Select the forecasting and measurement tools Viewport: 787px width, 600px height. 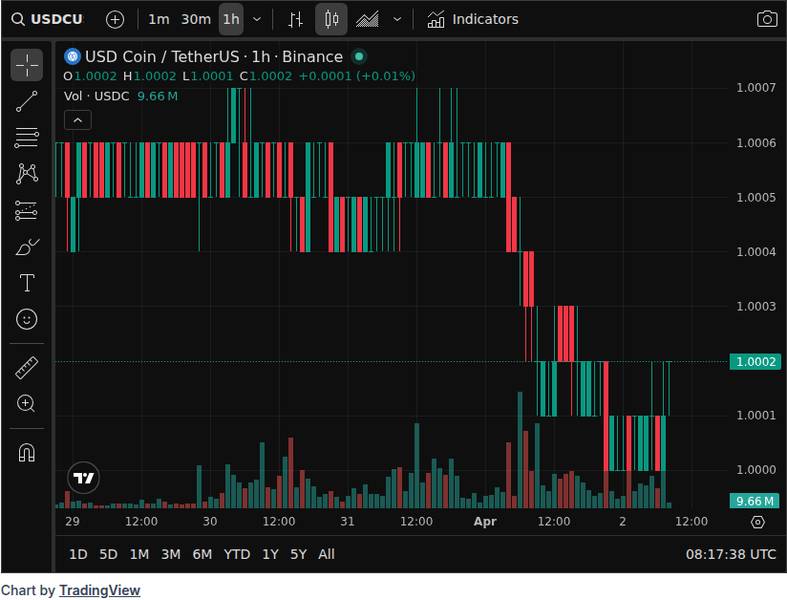(x=27, y=210)
